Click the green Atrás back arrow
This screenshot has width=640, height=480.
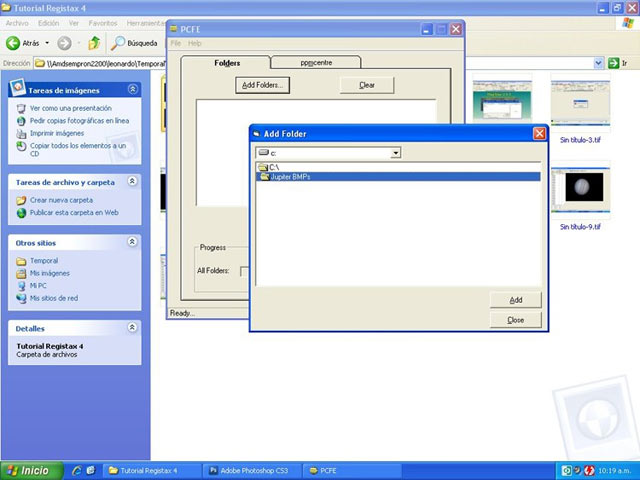tap(14, 43)
